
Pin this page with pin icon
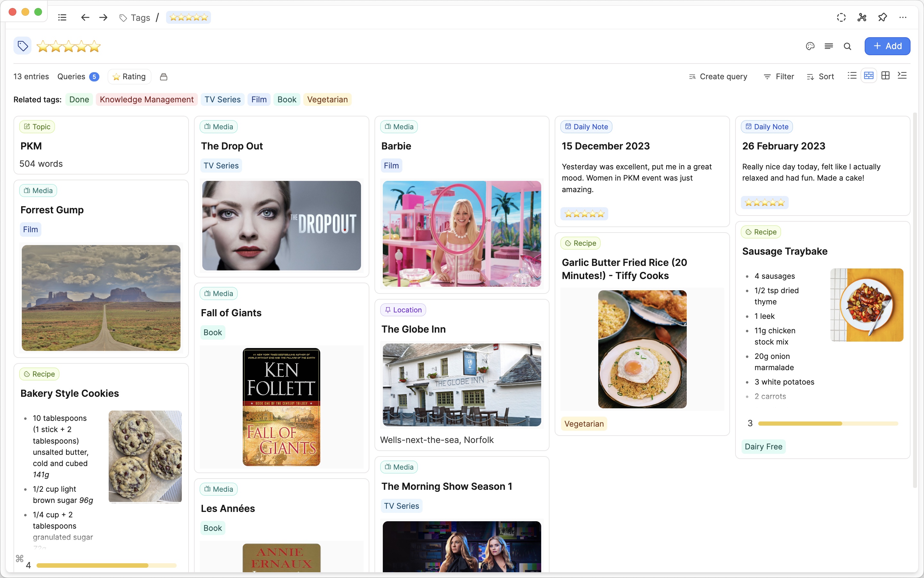(882, 17)
